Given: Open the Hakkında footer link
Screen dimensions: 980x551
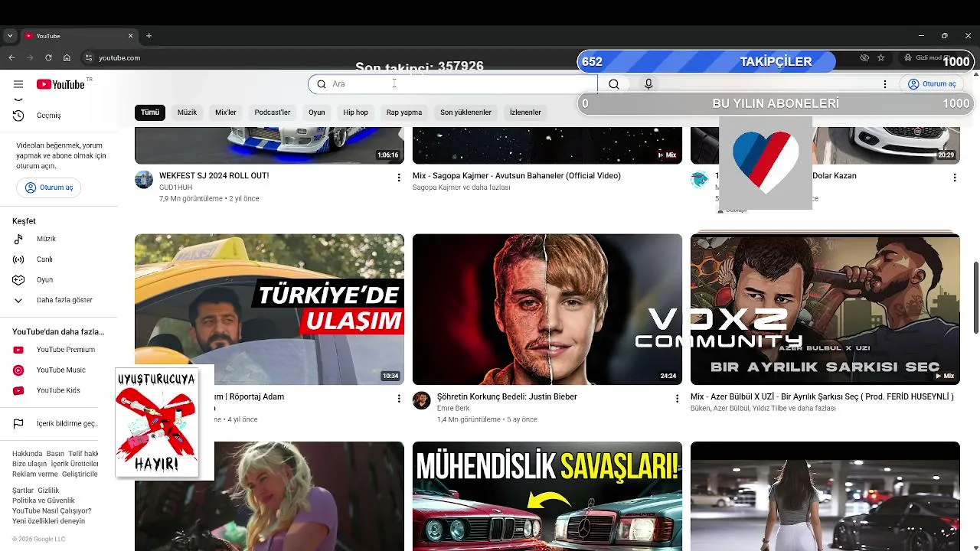Looking at the screenshot, I should pos(28,454).
